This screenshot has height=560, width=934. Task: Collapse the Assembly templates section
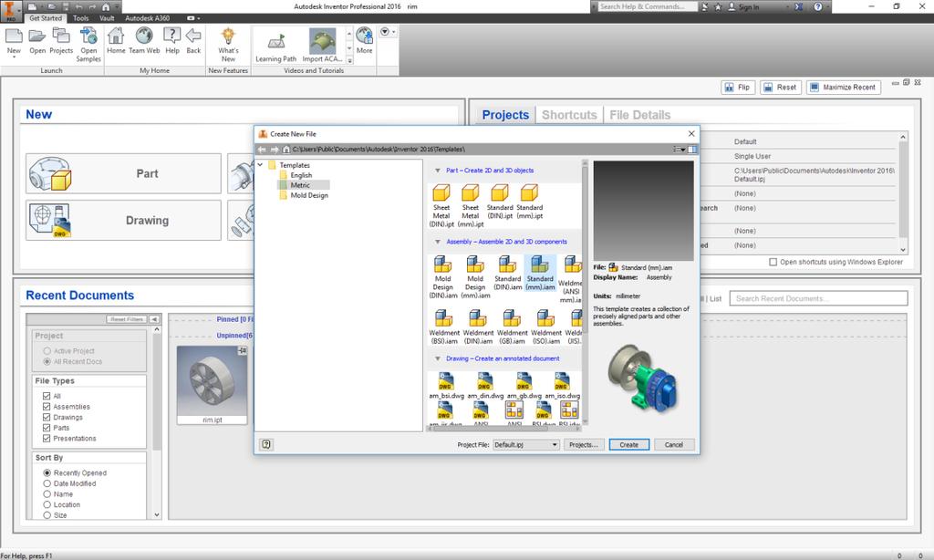(x=438, y=242)
